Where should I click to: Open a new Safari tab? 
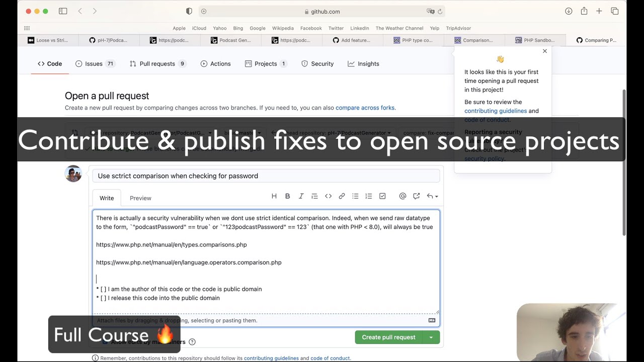point(599,11)
